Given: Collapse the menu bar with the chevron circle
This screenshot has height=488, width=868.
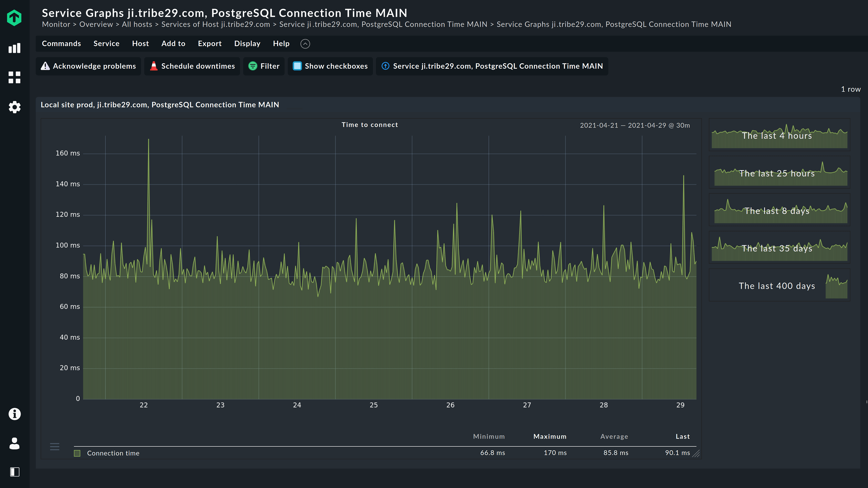Looking at the screenshot, I should (305, 44).
